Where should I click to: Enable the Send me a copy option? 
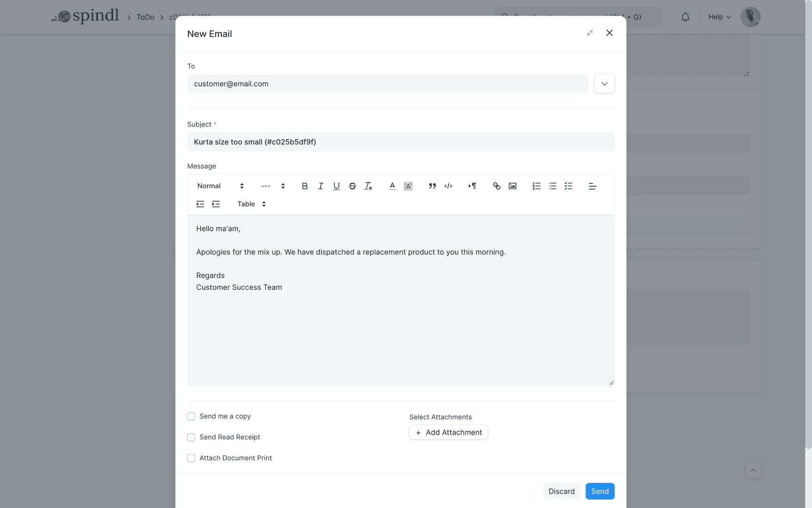tap(191, 416)
